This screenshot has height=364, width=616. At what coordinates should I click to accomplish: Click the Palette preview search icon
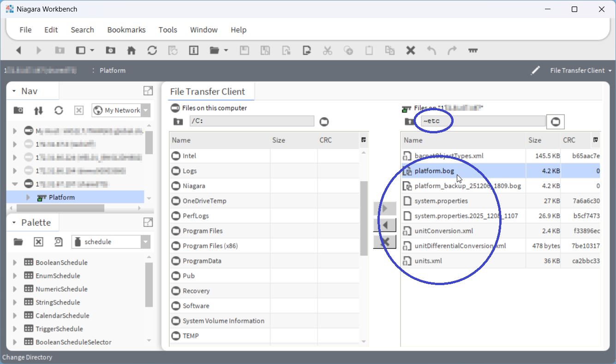[59, 242]
